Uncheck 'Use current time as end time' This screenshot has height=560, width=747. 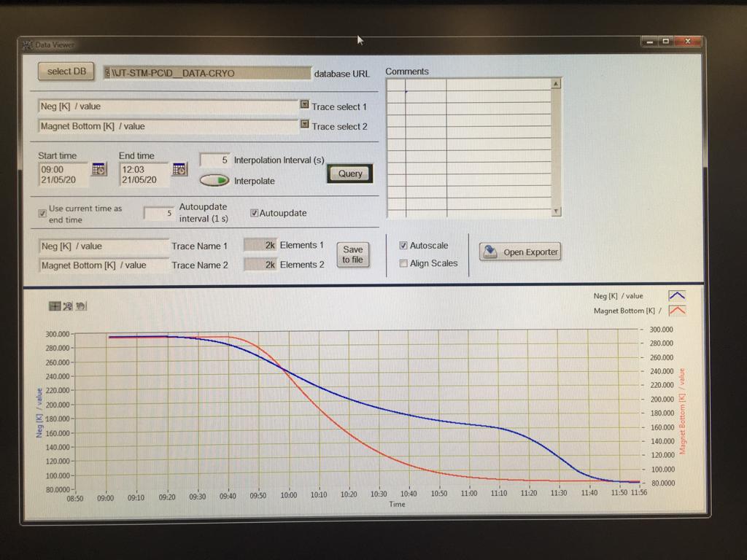[x=42, y=214]
